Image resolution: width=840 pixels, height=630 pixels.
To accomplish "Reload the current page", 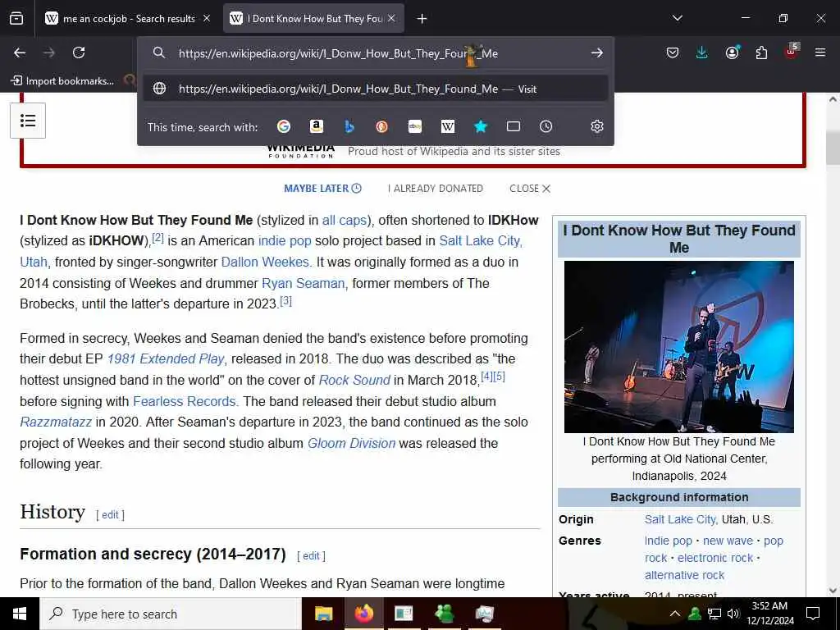I will (x=79, y=52).
